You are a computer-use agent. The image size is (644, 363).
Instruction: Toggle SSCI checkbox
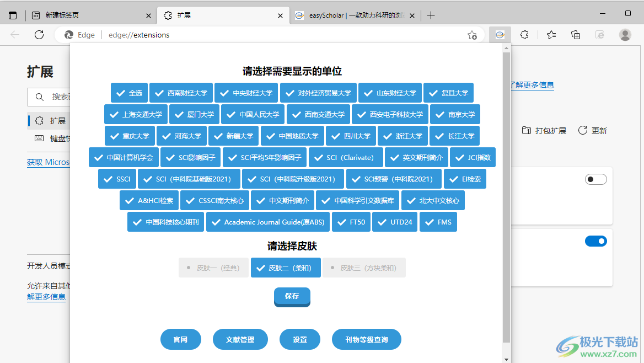pyautogui.click(x=117, y=179)
